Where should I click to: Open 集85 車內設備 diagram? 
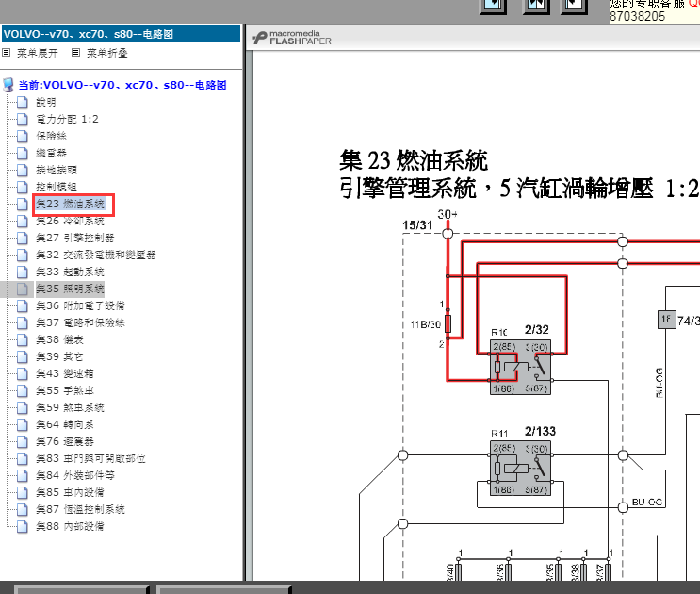pos(70,492)
